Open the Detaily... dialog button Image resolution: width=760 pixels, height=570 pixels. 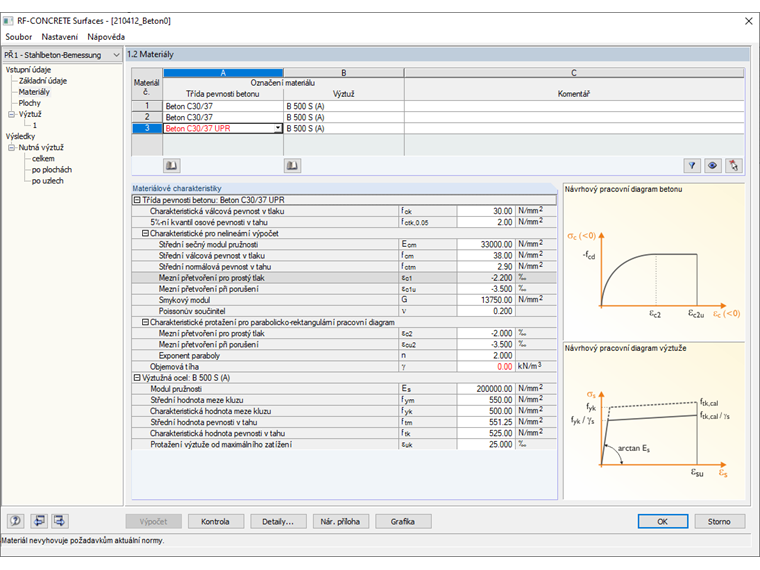278,522
